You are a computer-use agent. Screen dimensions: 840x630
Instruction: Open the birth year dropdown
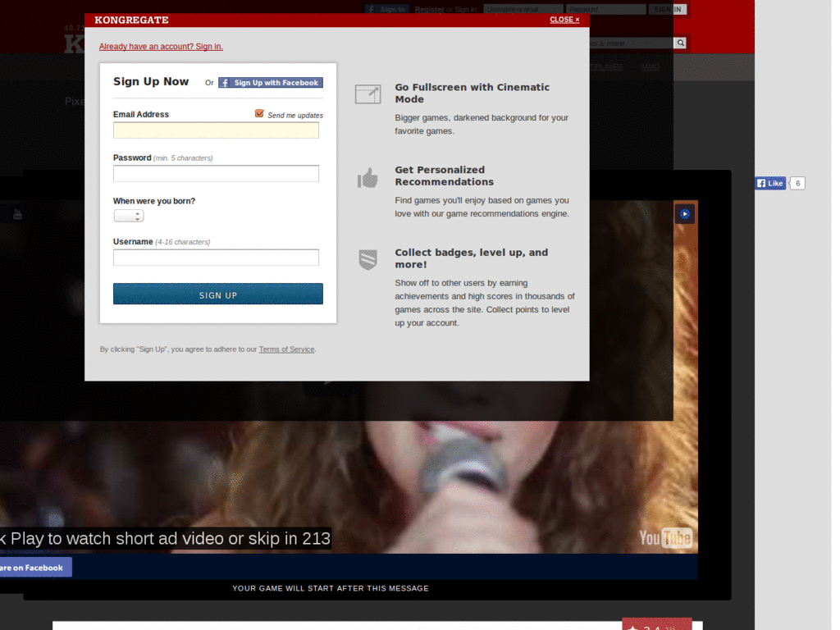point(128,215)
